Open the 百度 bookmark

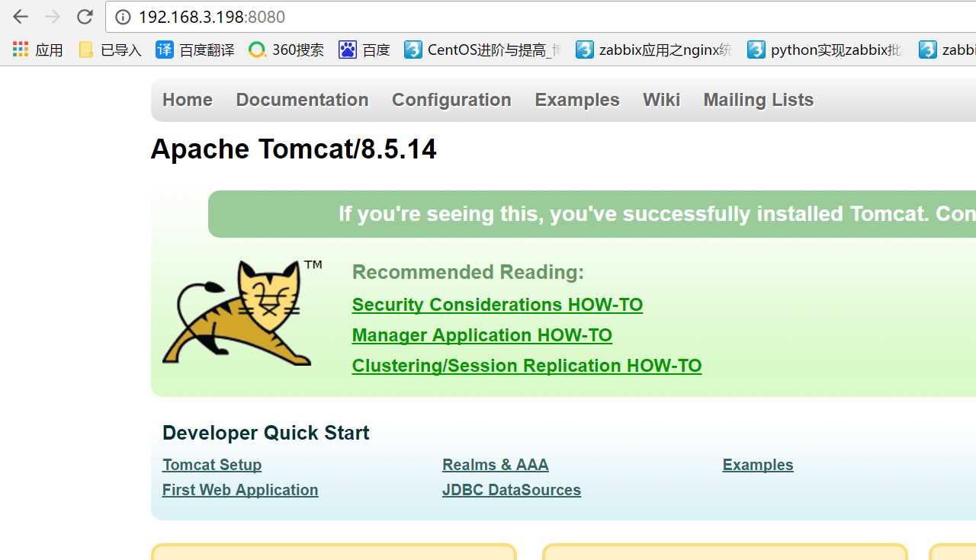[364, 50]
